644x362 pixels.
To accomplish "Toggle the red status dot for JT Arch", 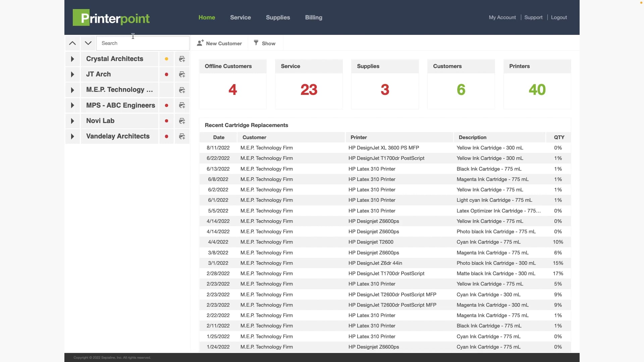I will tap(166, 74).
